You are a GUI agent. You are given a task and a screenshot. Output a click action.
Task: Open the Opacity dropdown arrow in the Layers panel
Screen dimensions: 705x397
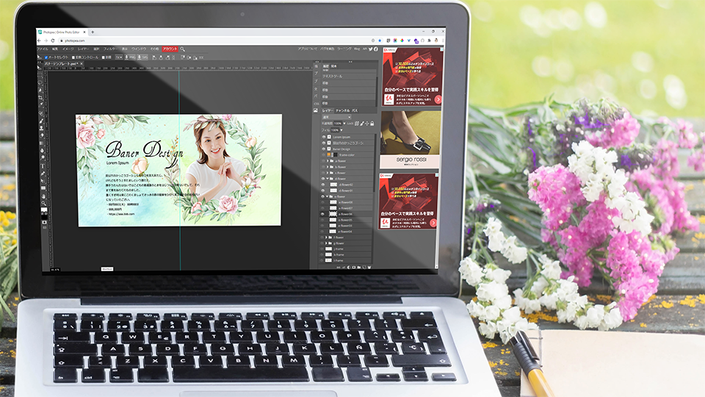coord(344,123)
